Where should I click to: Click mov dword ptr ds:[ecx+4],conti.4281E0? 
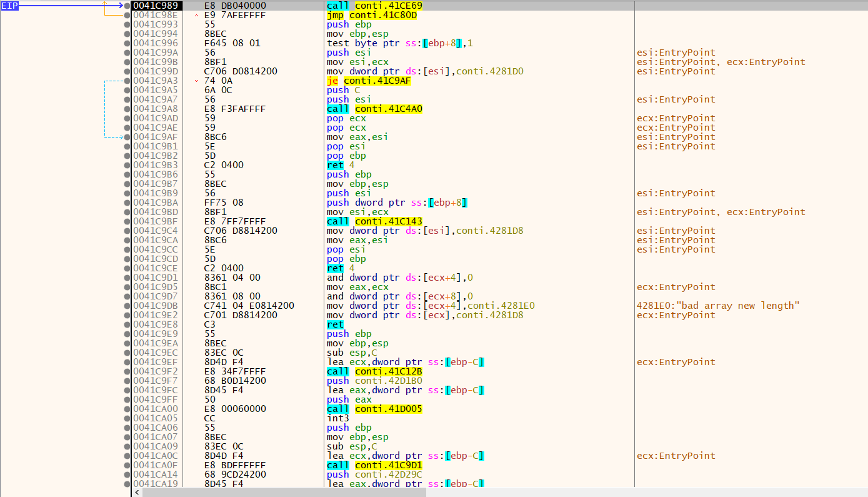[x=431, y=306]
